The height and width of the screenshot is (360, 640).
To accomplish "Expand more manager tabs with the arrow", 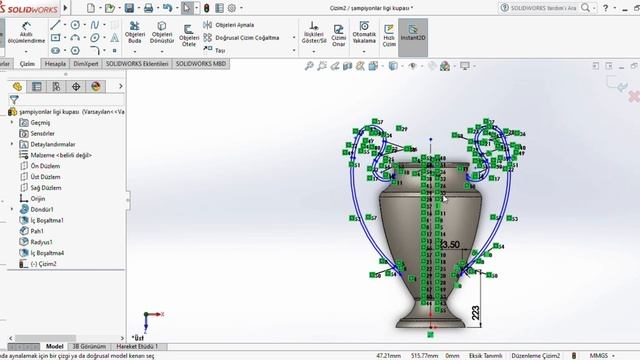I will 120,86.
